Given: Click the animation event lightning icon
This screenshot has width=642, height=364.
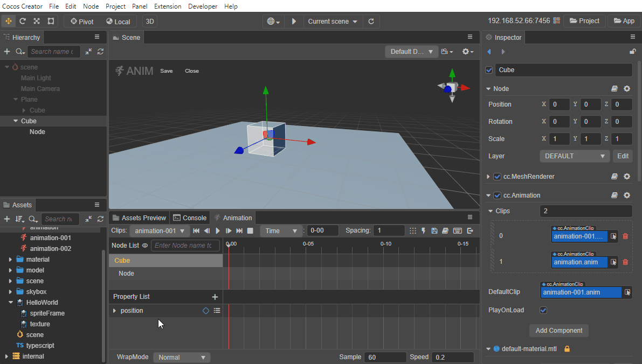Looking at the screenshot, I should [423, 230].
